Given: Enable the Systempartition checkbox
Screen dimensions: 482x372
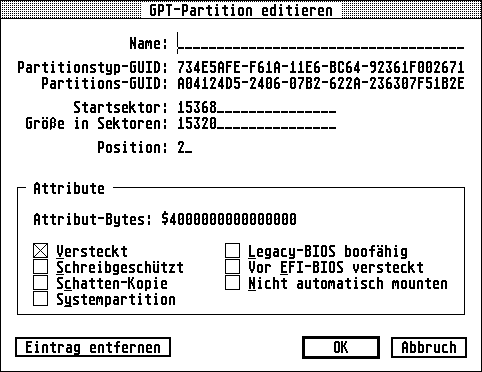Looking at the screenshot, I should point(40,299).
